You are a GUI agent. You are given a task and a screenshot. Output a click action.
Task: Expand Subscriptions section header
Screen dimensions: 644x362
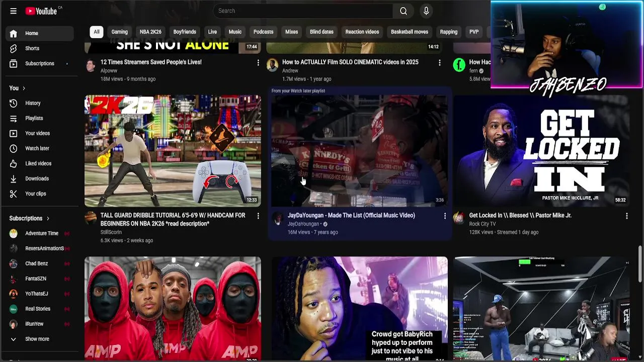(29, 218)
